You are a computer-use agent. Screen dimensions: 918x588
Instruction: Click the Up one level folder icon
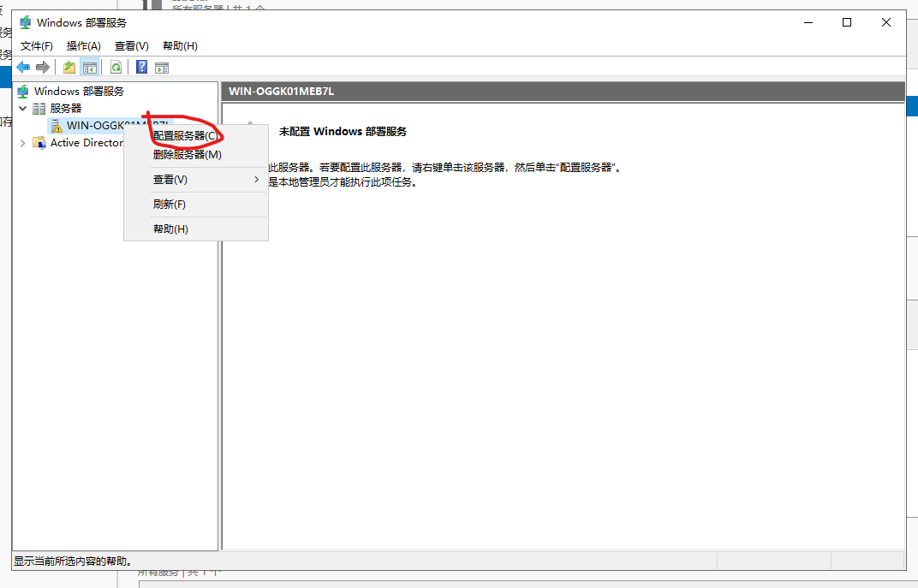point(69,68)
